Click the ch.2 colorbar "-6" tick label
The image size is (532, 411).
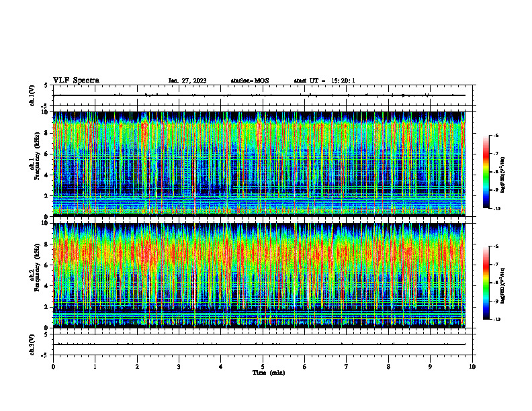pyautogui.click(x=496, y=246)
